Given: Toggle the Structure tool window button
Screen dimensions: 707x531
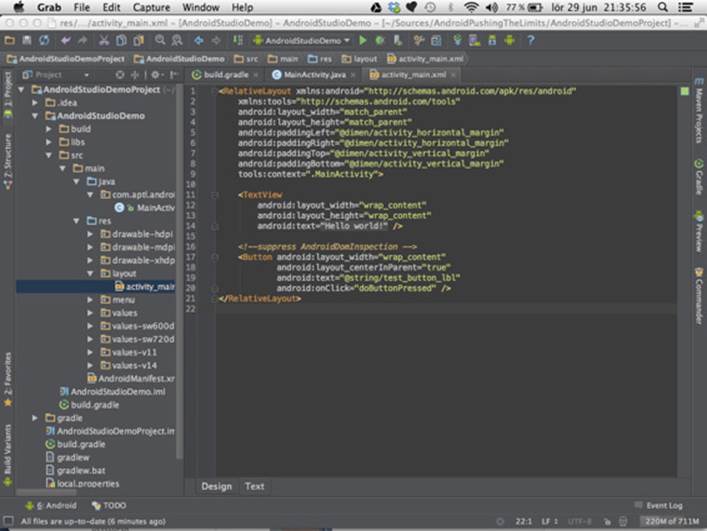Looking at the screenshot, I should click(8, 161).
